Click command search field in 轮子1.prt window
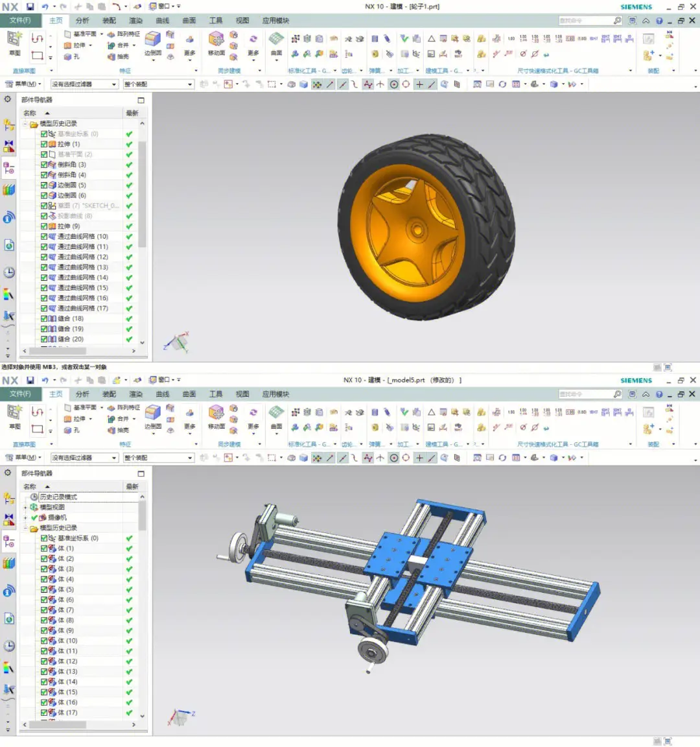Image resolution: width=700 pixels, height=747 pixels. (586, 21)
